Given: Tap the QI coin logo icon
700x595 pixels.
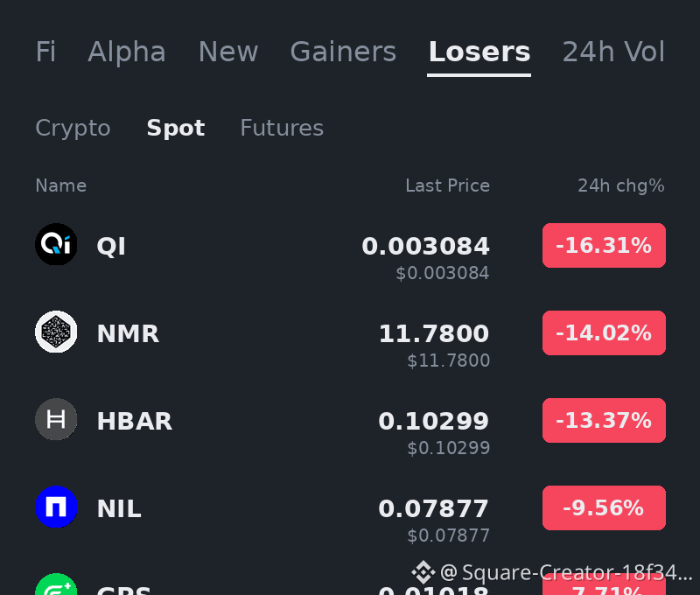Looking at the screenshot, I should (56, 244).
